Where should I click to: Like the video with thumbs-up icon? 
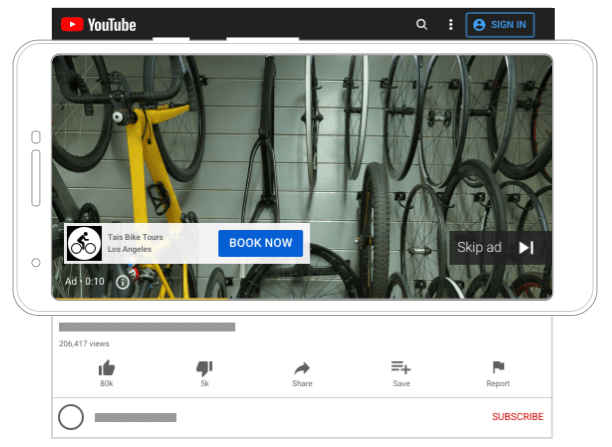(x=107, y=368)
